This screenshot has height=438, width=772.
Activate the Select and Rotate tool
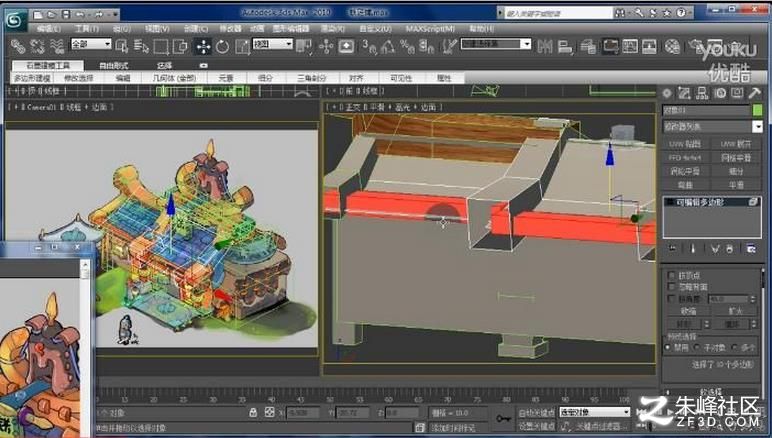(x=223, y=47)
